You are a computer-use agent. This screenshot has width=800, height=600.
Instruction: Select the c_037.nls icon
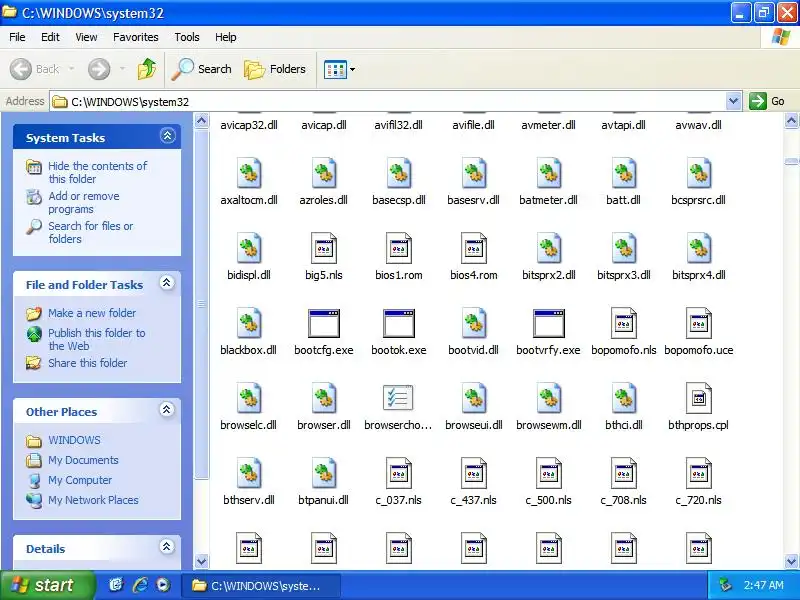tap(399, 473)
